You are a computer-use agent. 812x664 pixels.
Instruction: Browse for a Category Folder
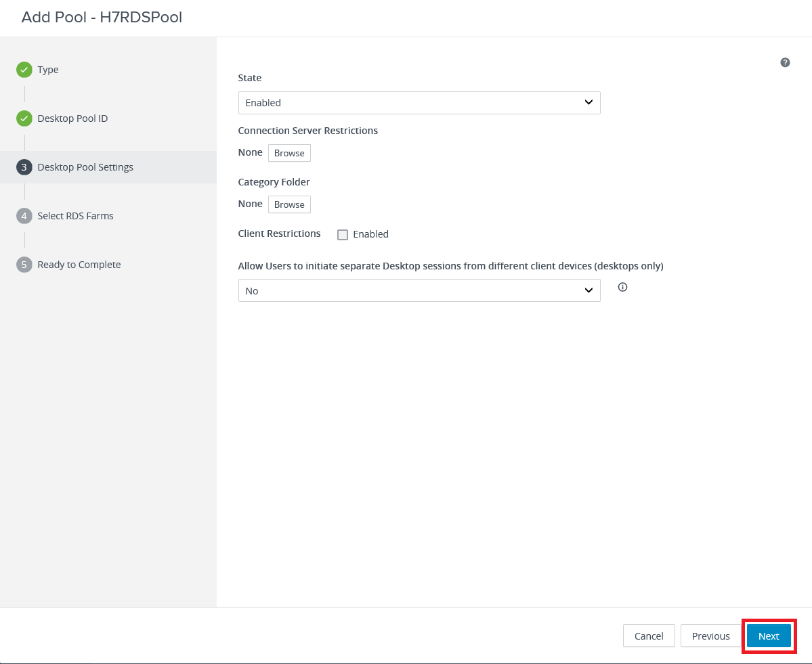289,204
